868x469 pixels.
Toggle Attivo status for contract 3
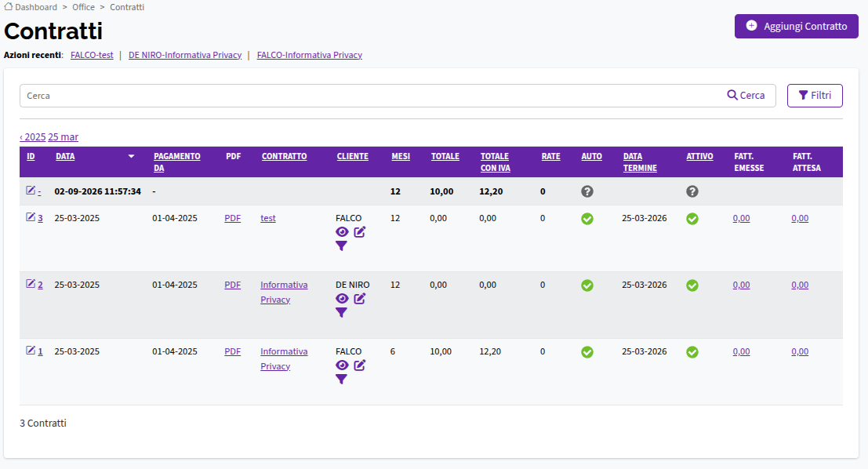[x=692, y=219]
